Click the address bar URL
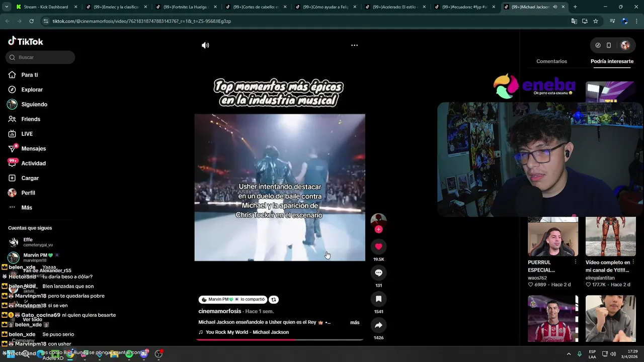 pyautogui.click(x=142, y=21)
